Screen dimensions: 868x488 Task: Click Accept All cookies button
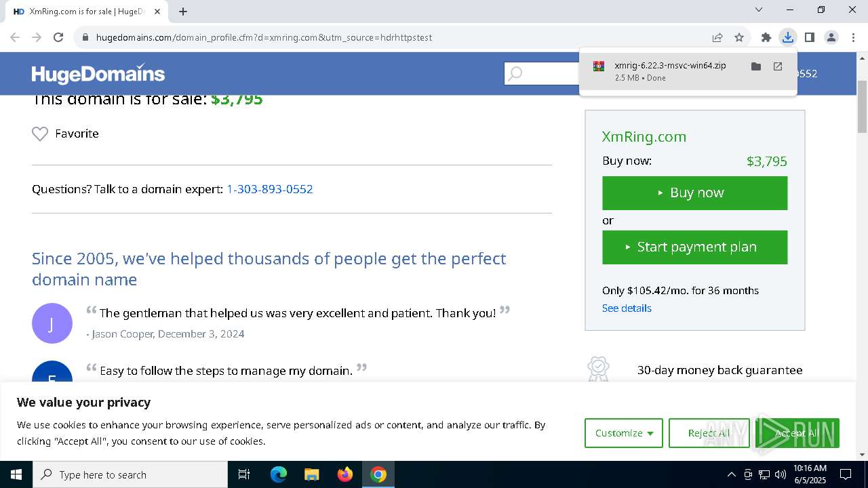point(797,433)
